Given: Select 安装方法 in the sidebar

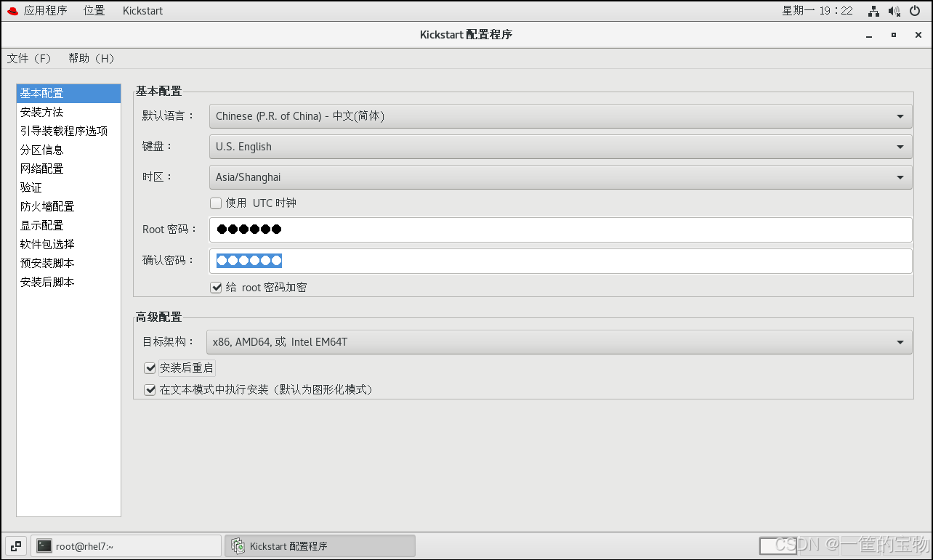Looking at the screenshot, I should 68,113.
